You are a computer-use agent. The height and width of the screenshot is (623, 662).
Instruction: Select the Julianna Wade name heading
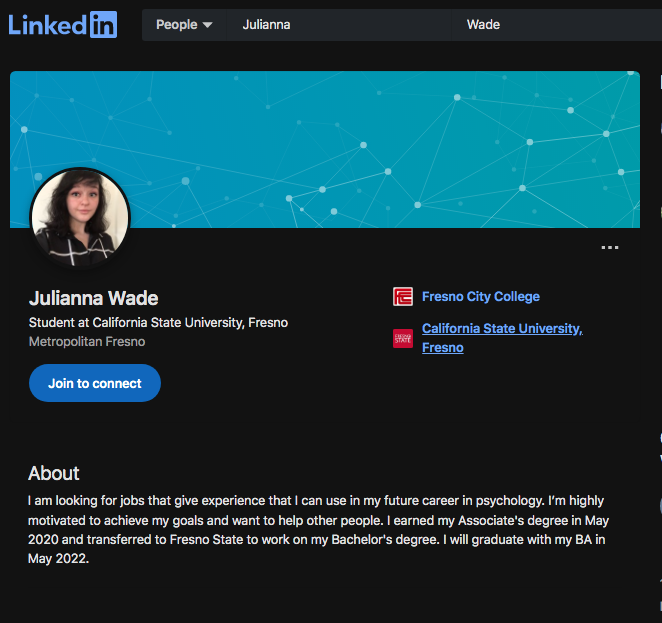tap(93, 298)
